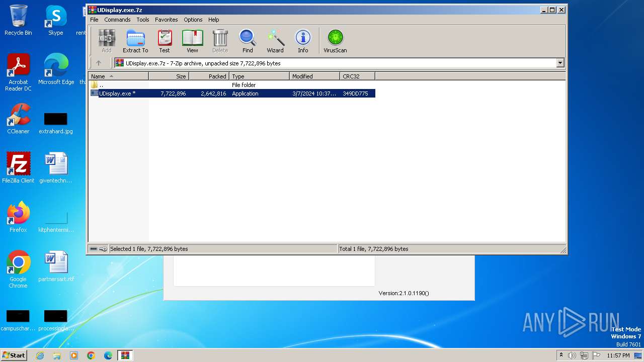Click the Delete toolbar icon
Viewport: 644px width, 362px height.
tap(220, 41)
